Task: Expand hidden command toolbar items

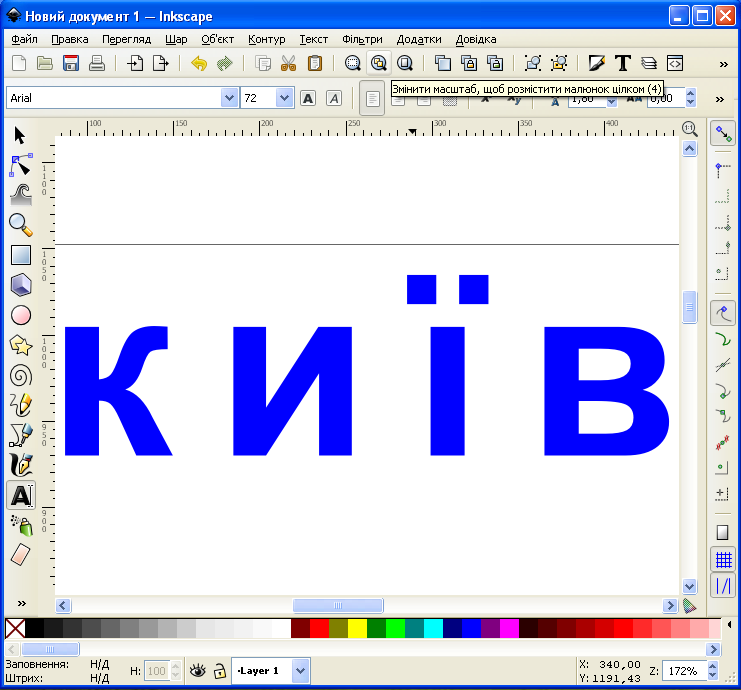Action: 724,64
